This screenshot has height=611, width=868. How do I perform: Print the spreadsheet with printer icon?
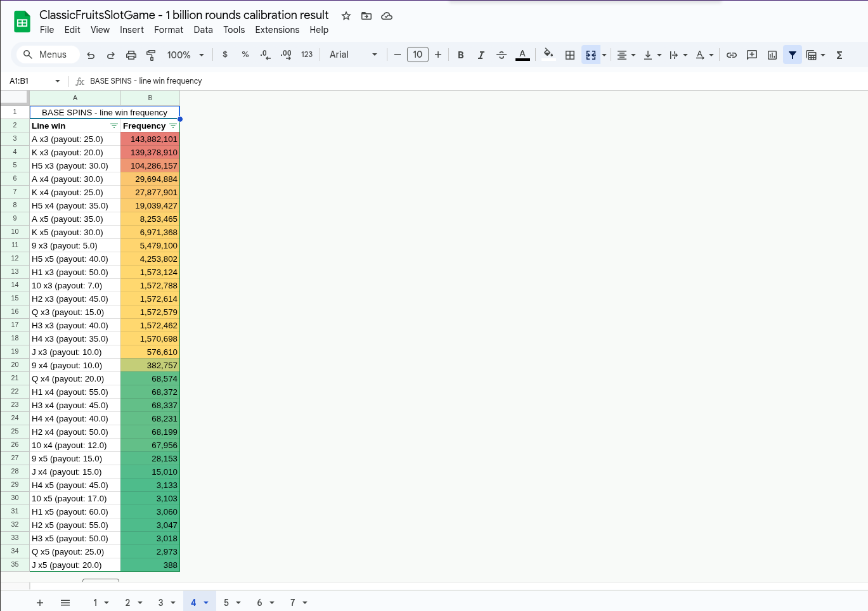coord(131,55)
